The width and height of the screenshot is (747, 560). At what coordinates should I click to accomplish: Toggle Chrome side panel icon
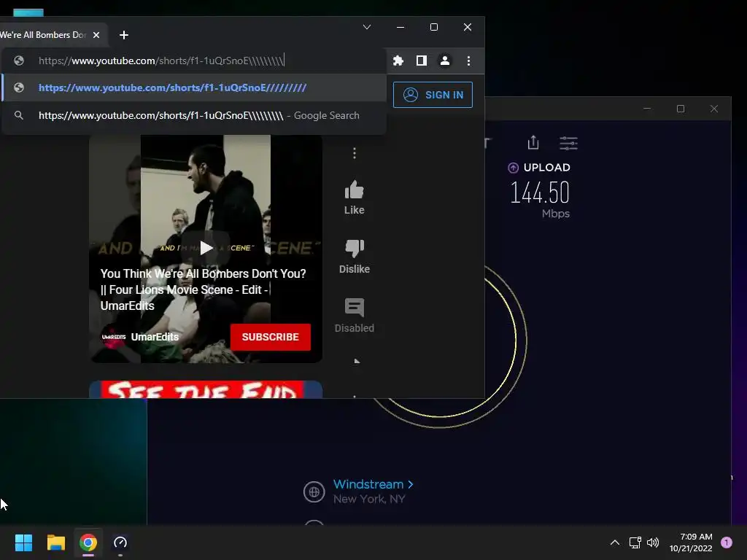click(422, 61)
